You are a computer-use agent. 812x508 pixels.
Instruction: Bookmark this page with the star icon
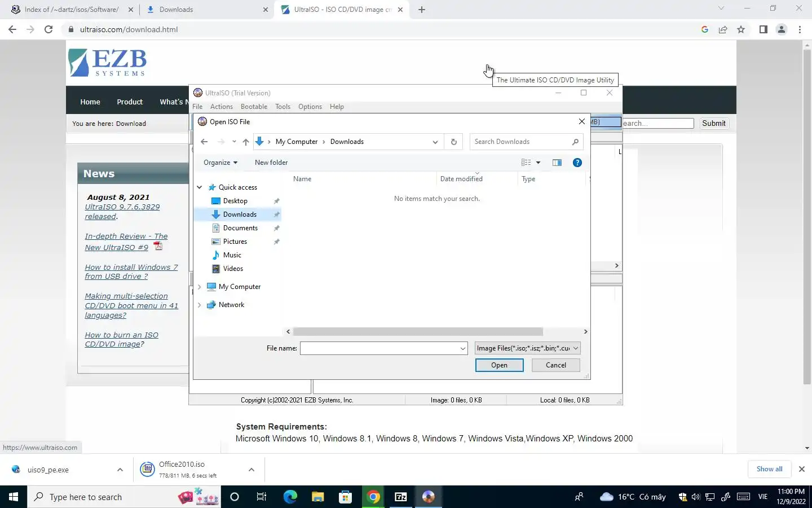point(741,29)
